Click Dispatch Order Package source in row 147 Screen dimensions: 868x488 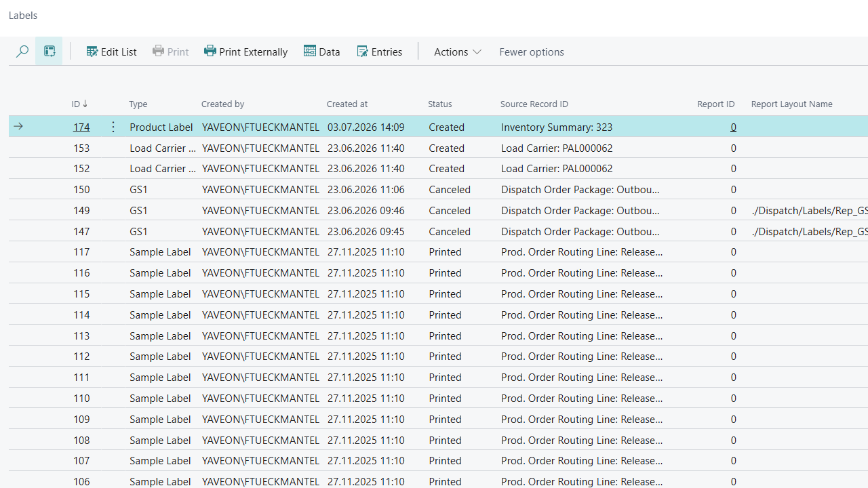click(580, 231)
